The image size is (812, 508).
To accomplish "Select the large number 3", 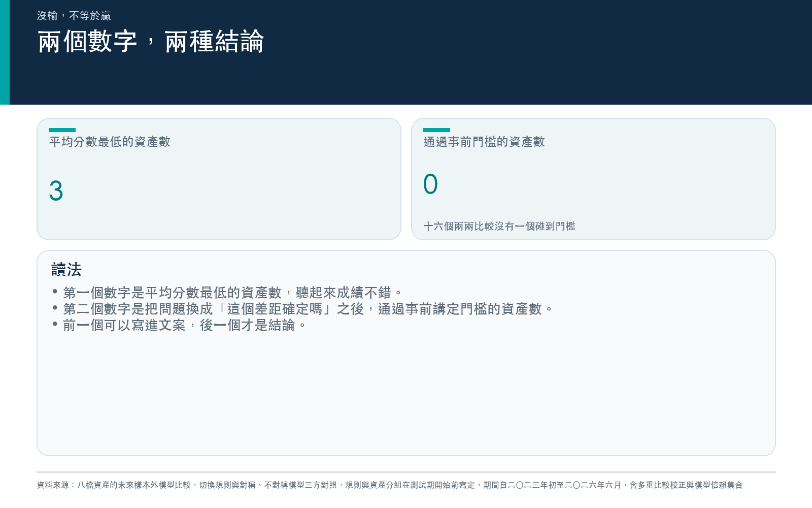I will point(56,191).
